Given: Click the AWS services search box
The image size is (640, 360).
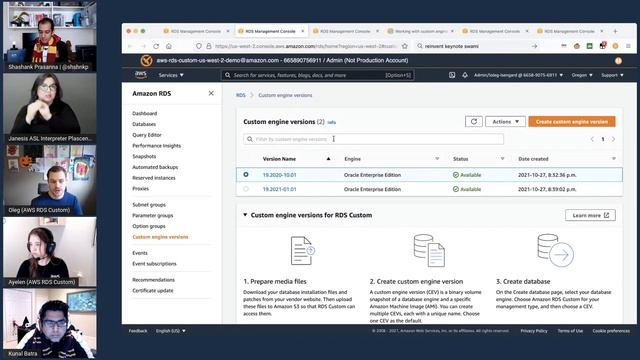Looking at the screenshot, I should (x=318, y=75).
